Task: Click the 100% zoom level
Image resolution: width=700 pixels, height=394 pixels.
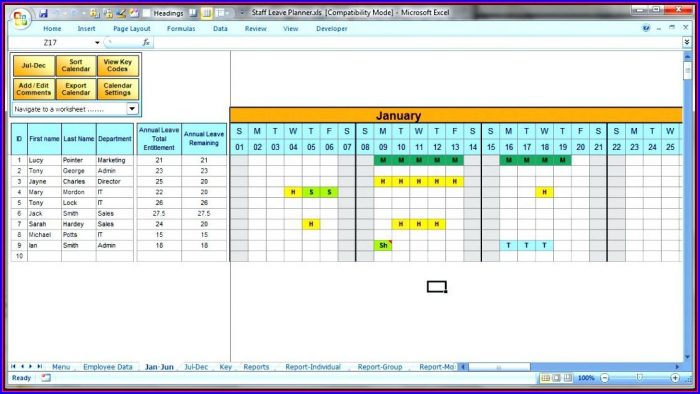Action: (586, 378)
